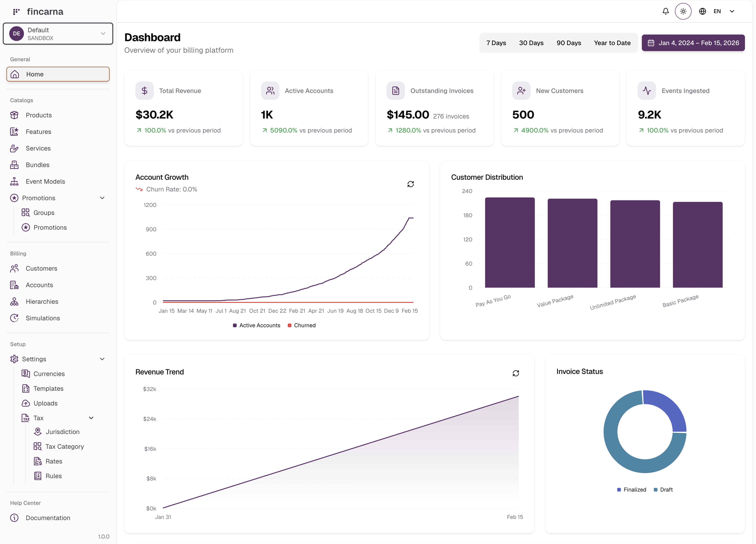This screenshot has width=756, height=544.
Task: Switch to Year to Date view
Action: [612, 43]
